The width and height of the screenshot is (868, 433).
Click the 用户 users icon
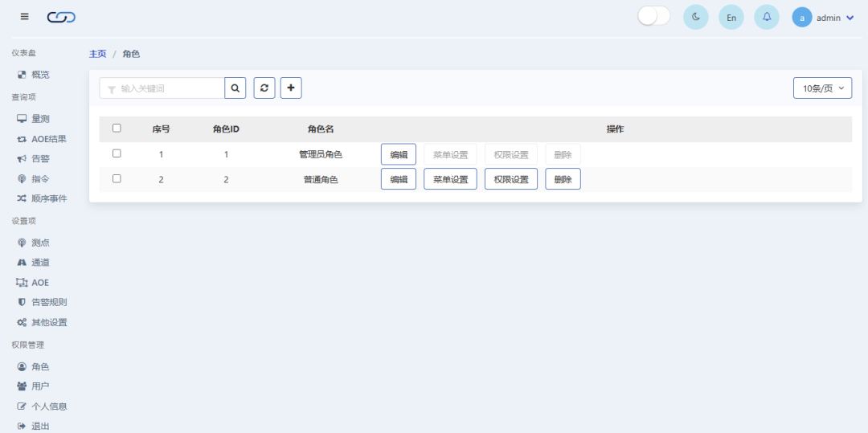[22, 386]
